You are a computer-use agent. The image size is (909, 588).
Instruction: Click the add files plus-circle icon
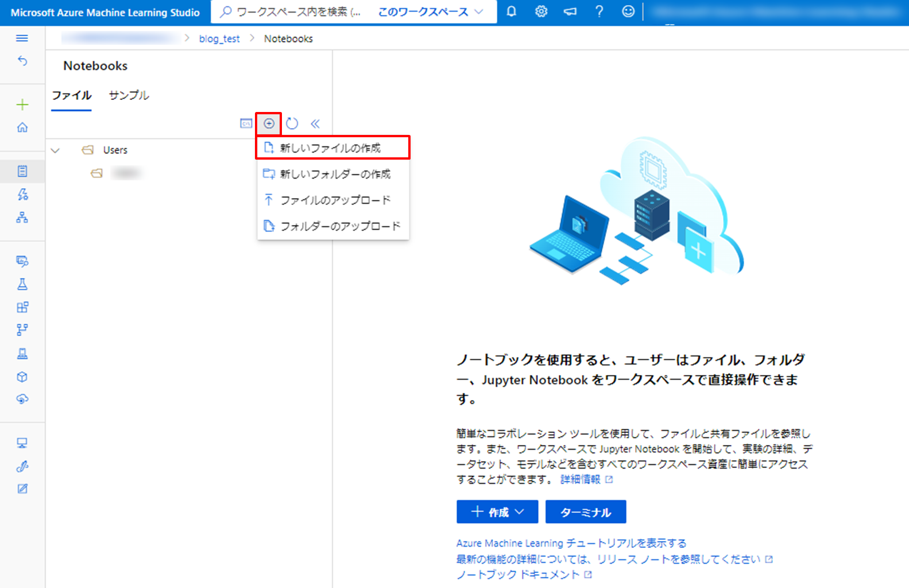[x=269, y=123]
